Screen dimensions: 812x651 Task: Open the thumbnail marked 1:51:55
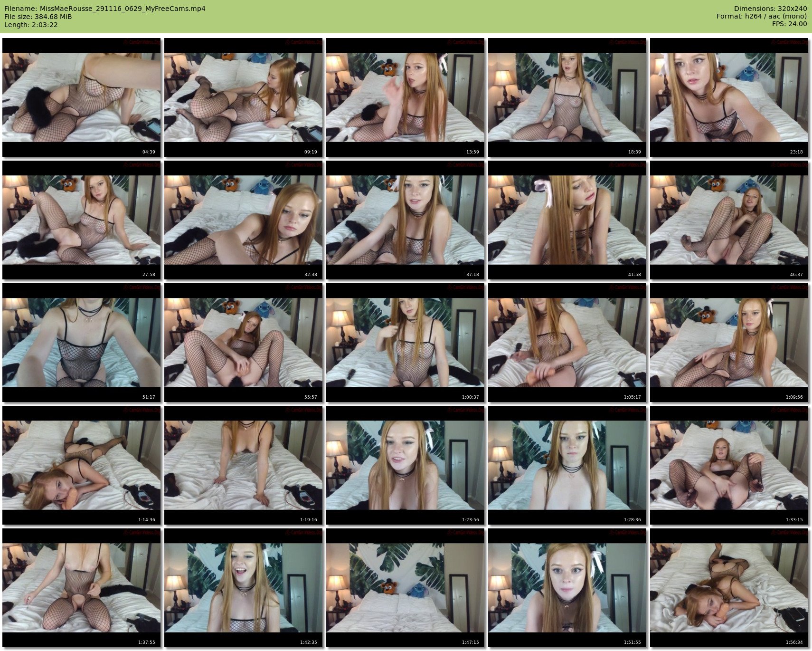pos(567,588)
